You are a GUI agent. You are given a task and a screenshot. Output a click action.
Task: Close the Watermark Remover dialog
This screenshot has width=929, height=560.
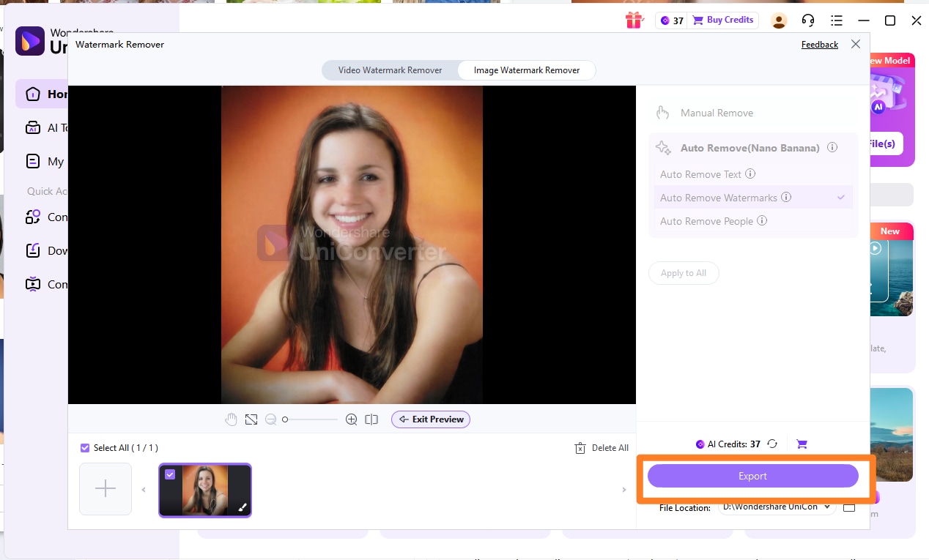pyautogui.click(x=856, y=44)
